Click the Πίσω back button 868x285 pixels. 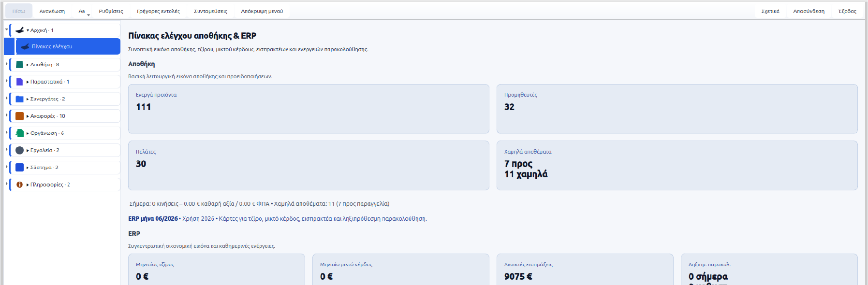pos(19,11)
